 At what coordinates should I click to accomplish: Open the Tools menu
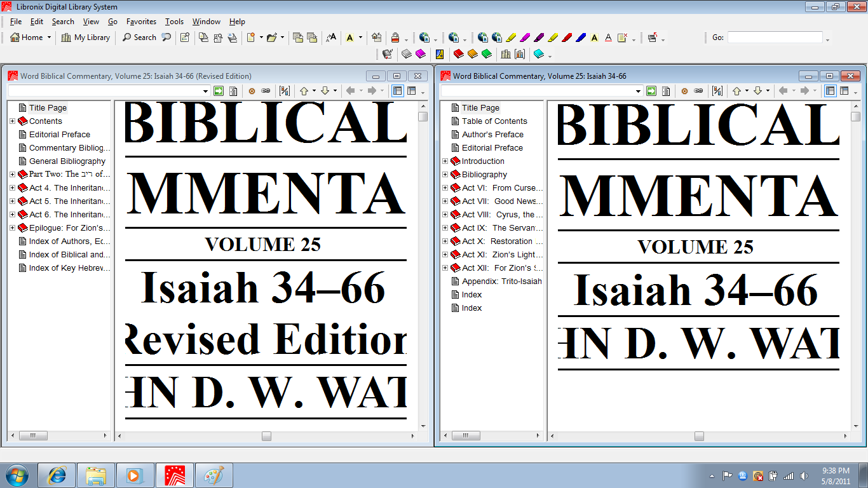(x=174, y=22)
